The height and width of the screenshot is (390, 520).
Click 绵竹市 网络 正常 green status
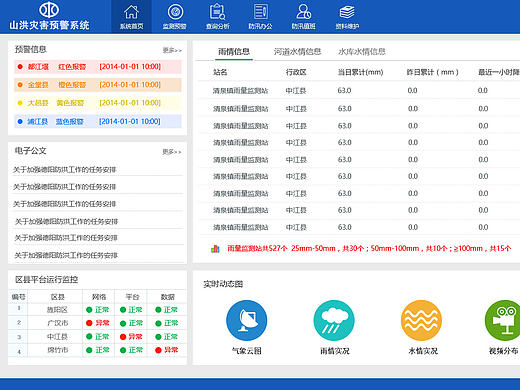coord(98,350)
